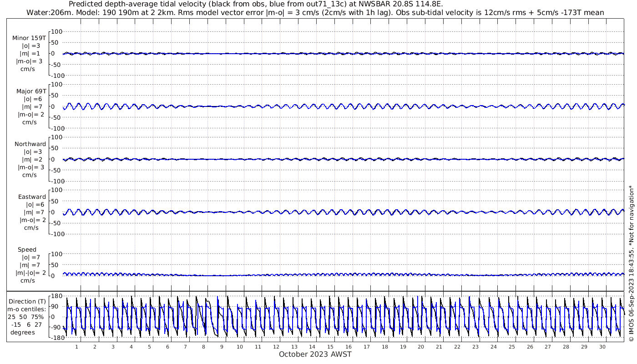Click the "Speed" panel label

pyautogui.click(x=27, y=250)
